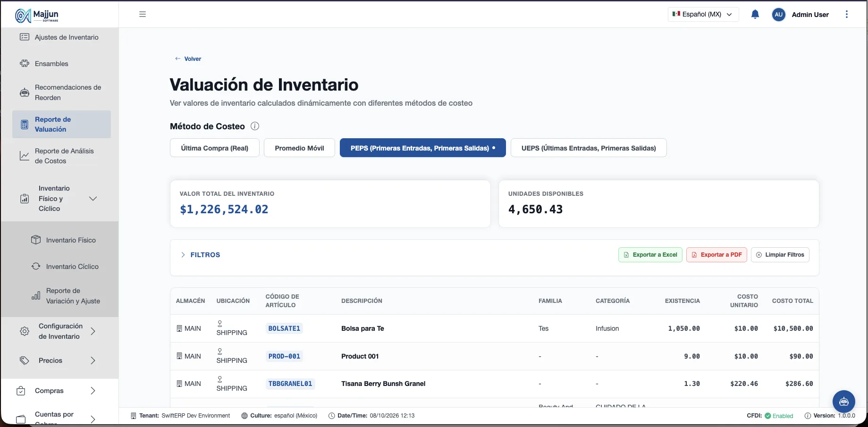Click the Reporte de Valuación calculator icon
The height and width of the screenshot is (427, 868).
25,125
